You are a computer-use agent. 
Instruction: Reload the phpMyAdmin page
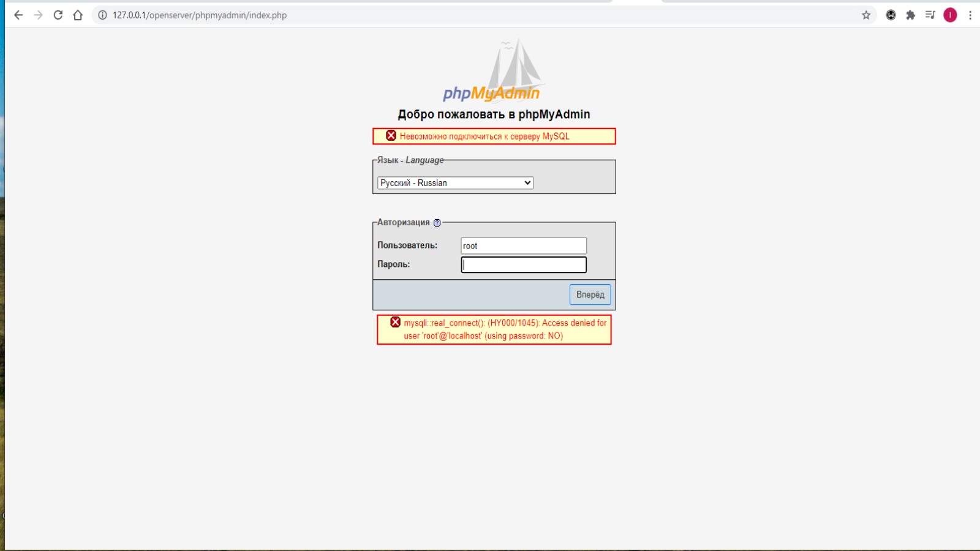[x=58, y=15]
